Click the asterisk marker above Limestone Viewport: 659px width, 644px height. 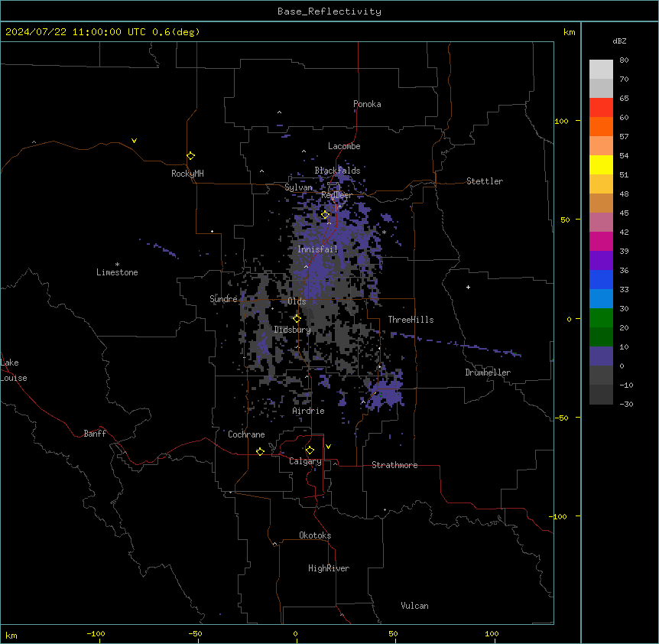pyautogui.click(x=117, y=265)
